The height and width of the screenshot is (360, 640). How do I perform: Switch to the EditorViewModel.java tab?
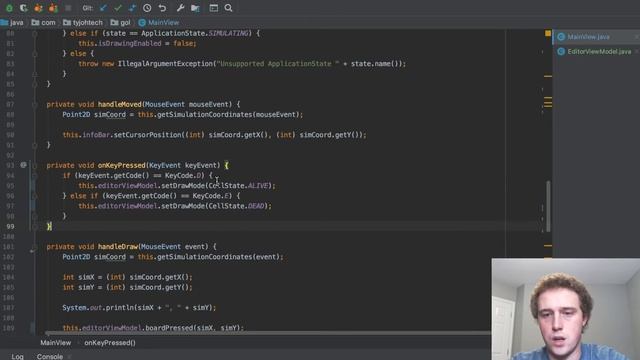[x=599, y=51]
